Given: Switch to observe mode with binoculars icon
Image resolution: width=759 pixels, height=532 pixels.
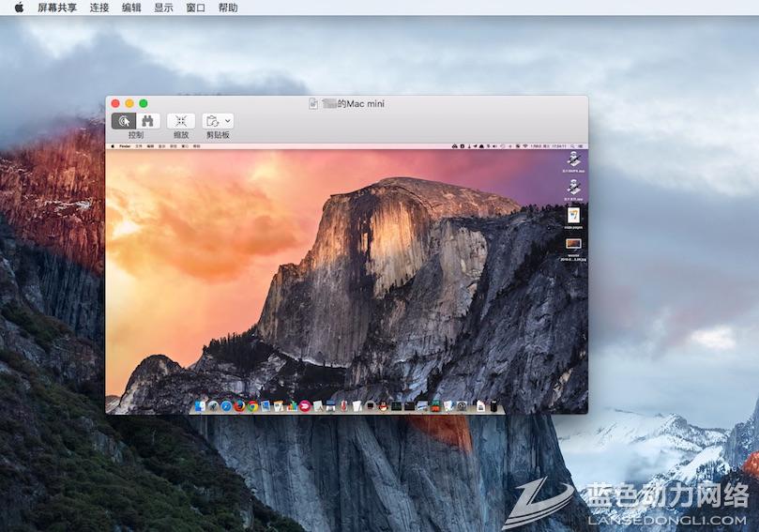Looking at the screenshot, I should [147, 121].
